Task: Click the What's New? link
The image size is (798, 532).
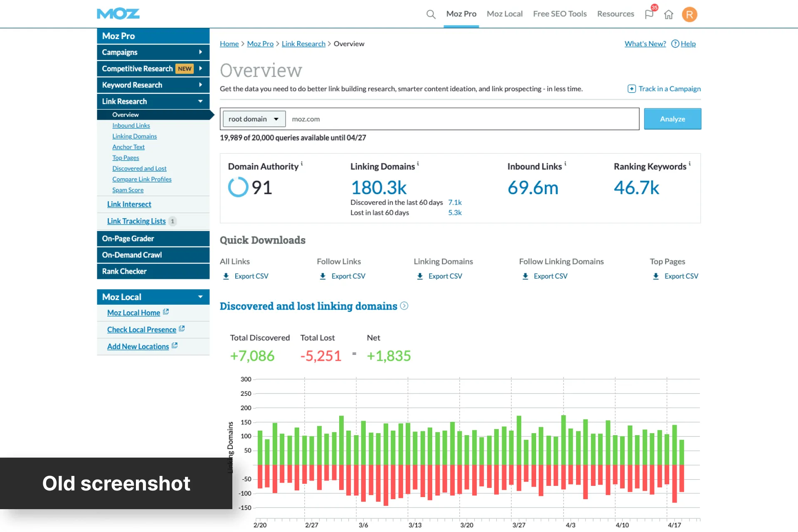Action: (x=645, y=44)
